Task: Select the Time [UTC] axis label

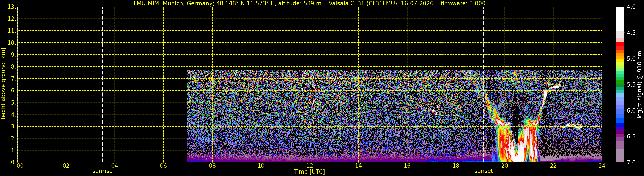Action: pos(310,172)
